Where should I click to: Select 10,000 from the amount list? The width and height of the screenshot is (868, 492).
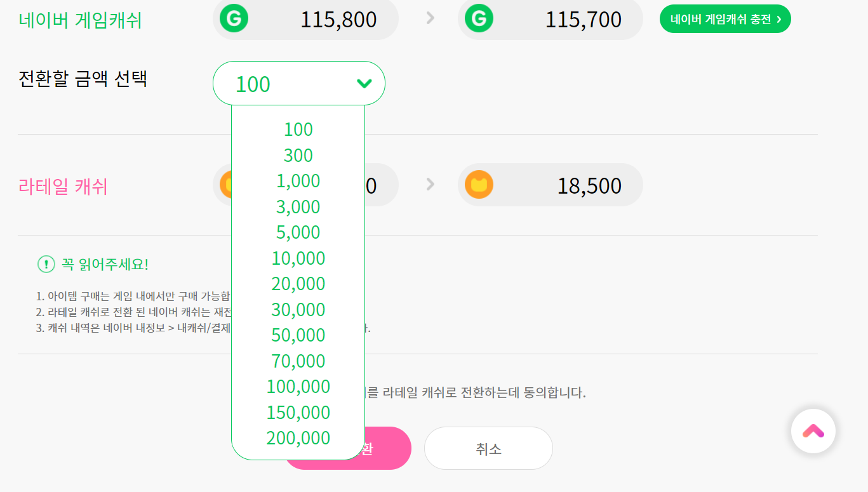(298, 258)
